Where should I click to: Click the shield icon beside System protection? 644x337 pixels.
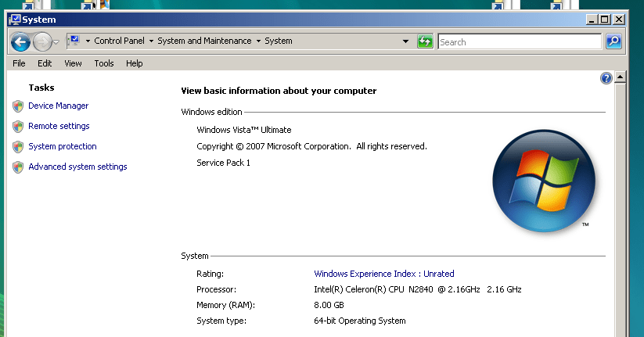point(18,147)
